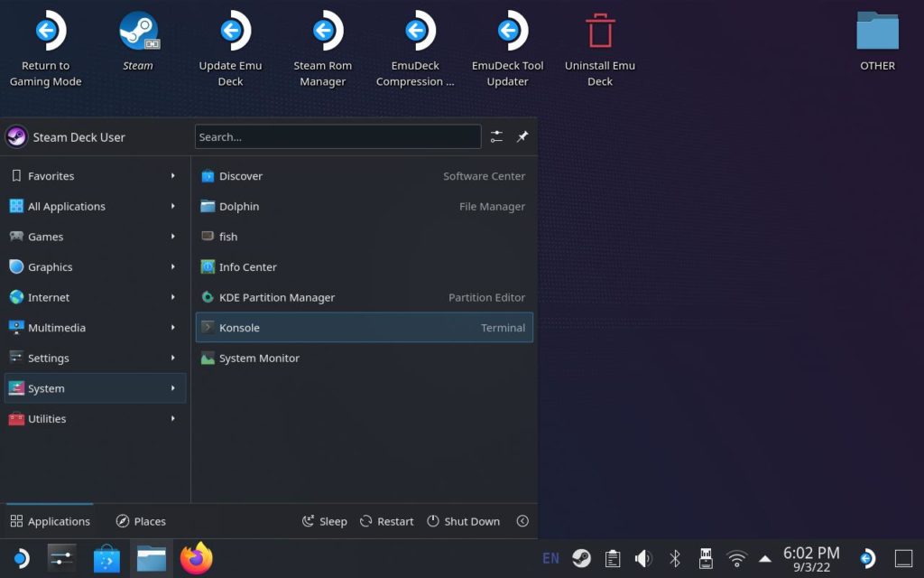The width and height of the screenshot is (924, 578).
Task: Select the System category
Action: 95,388
